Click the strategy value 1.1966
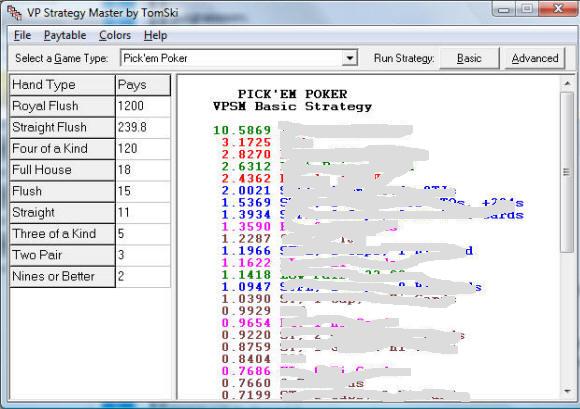This screenshot has height=409, width=580. pyautogui.click(x=246, y=251)
